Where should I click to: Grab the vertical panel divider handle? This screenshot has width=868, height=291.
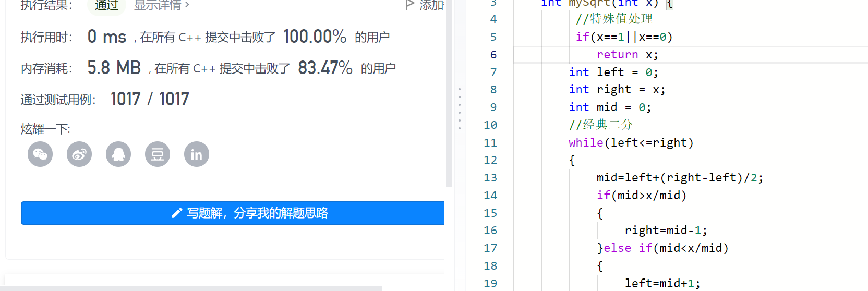460,108
